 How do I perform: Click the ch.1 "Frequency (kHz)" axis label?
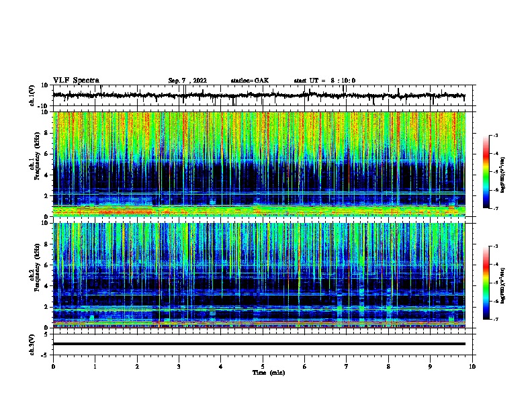click(37, 156)
